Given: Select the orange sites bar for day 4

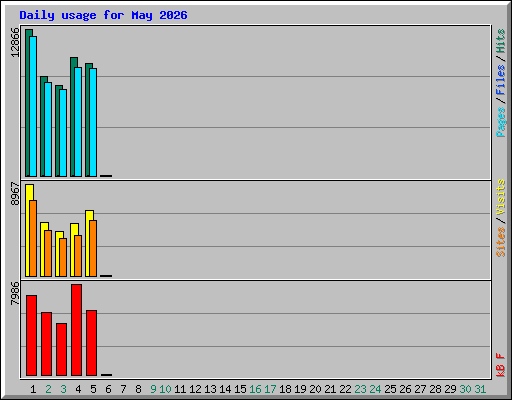Looking at the screenshot, I should click(x=78, y=256).
